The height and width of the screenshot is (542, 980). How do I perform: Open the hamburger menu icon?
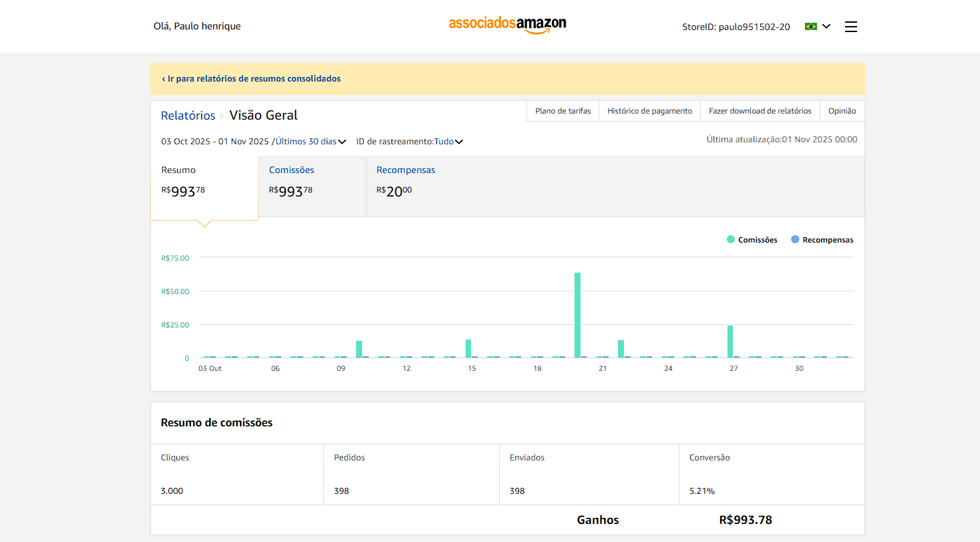pyautogui.click(x=850, y=27)
